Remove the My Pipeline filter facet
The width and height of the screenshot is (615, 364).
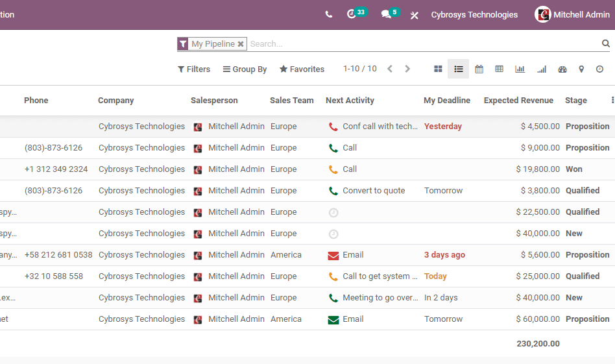(241, 44)
